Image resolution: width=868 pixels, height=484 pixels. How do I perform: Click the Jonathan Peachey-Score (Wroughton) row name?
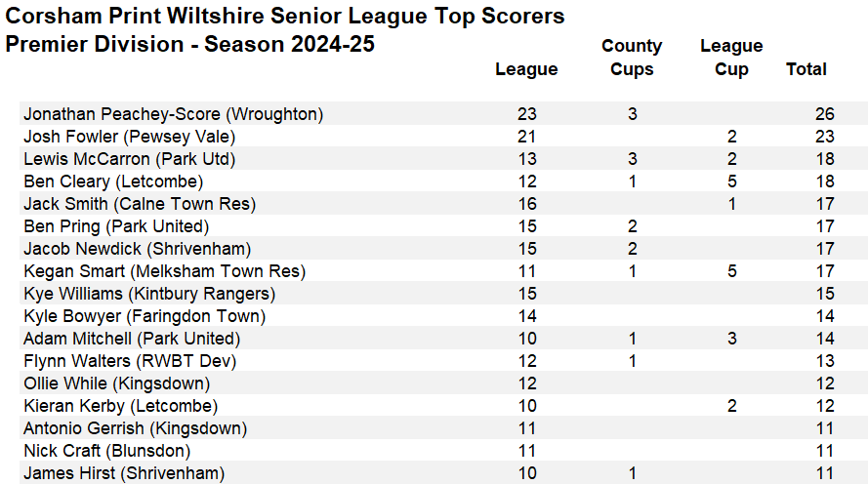point(173,114)
